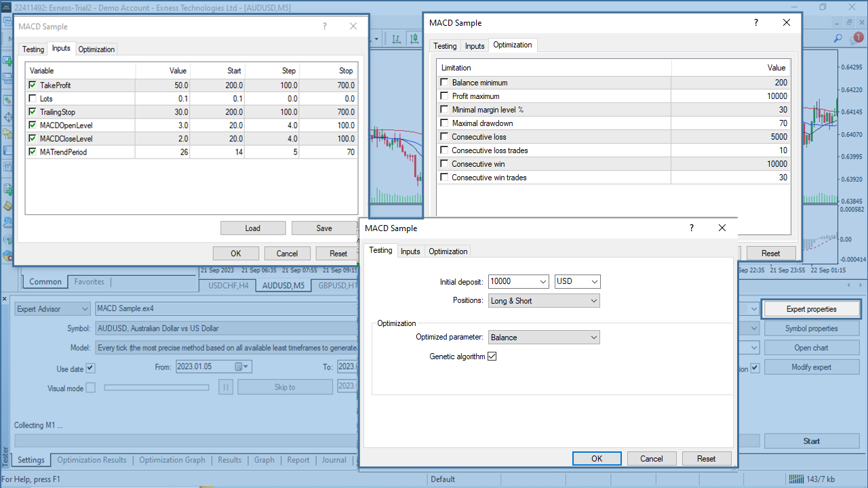
Task: Click the visual mode speed slider
Action: click(157, 387)
